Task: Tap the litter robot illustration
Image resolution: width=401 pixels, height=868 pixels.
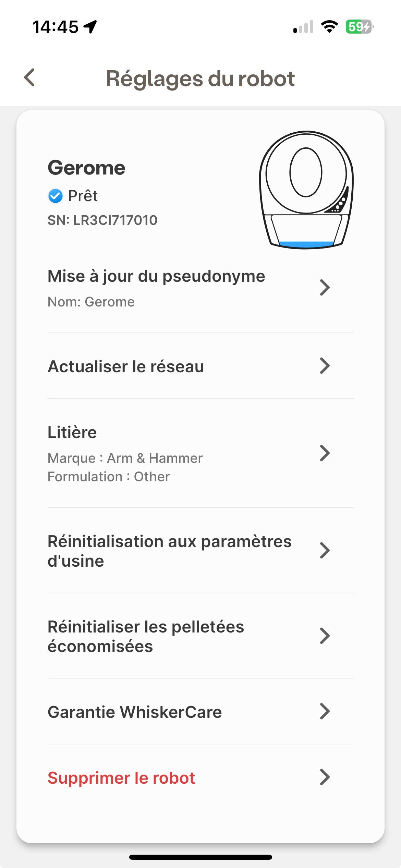Action: coord(306,190)
